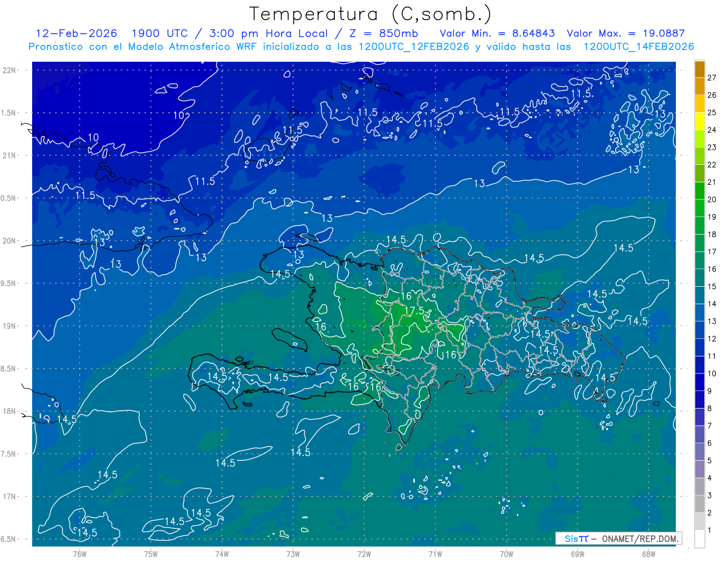
Task: Click the '22N' latitude axis label
Action: click(10, 70)
